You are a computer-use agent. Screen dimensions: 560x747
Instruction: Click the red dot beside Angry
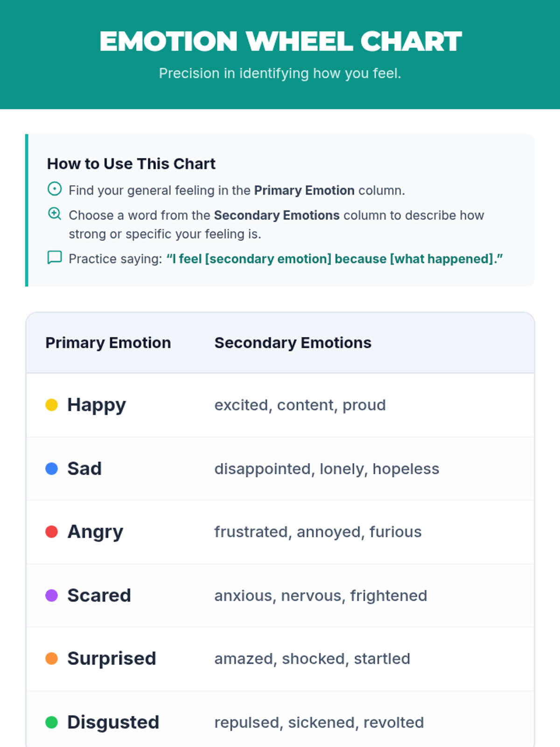coord(51,532)
